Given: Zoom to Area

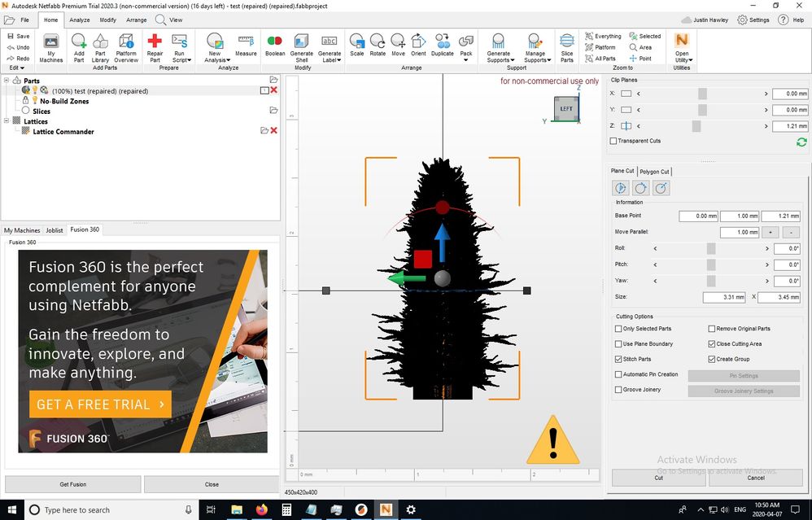Looking at the screenshot, I should pyautogui.click(x=640, y=47).
